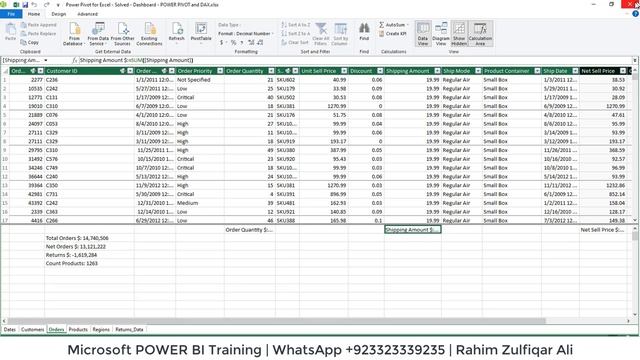The width and height of the screenshot is (640, 360).
Task: Click Paste Append in the ribbon
Action: (x=38, y=25)
